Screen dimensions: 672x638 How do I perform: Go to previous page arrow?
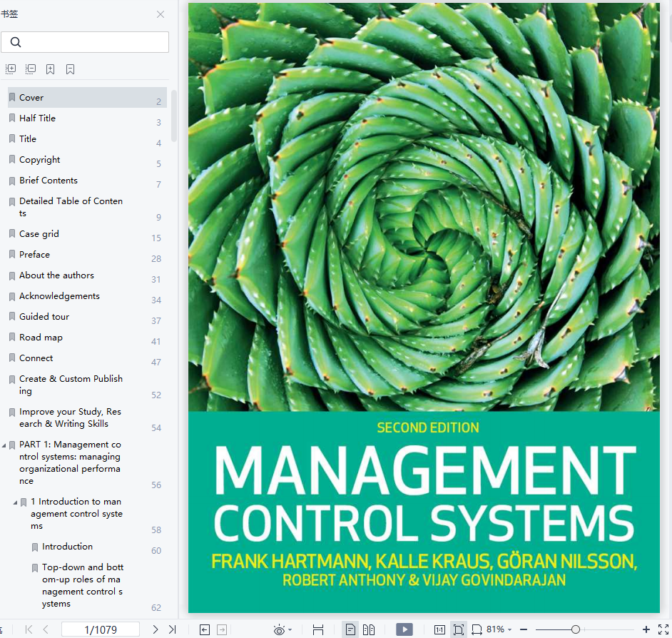pyautogui.click(x=46, y=629)
